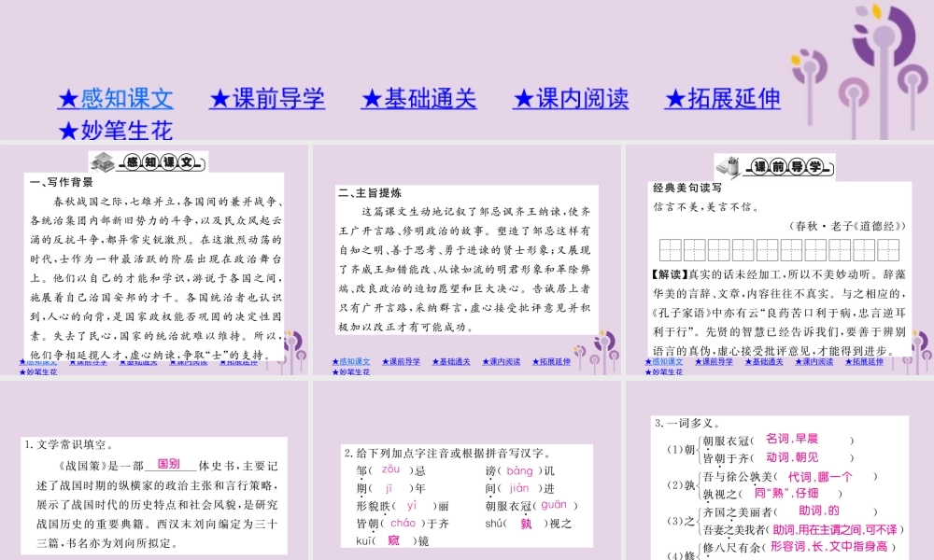
Task: Select the pinyin answer jiàn for 间
Action: pos(519,488)
